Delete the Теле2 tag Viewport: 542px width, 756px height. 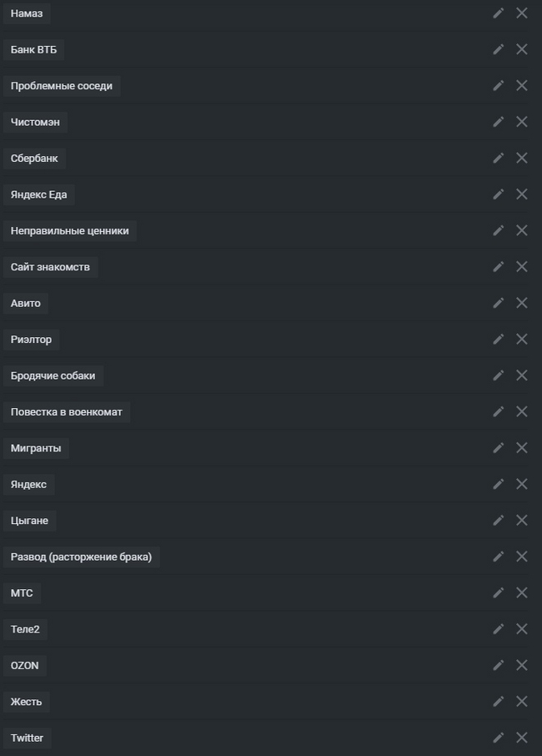point(522,629)
